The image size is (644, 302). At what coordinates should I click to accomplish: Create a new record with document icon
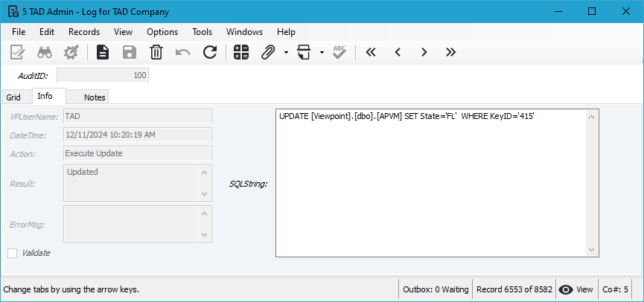pos(103,52)
